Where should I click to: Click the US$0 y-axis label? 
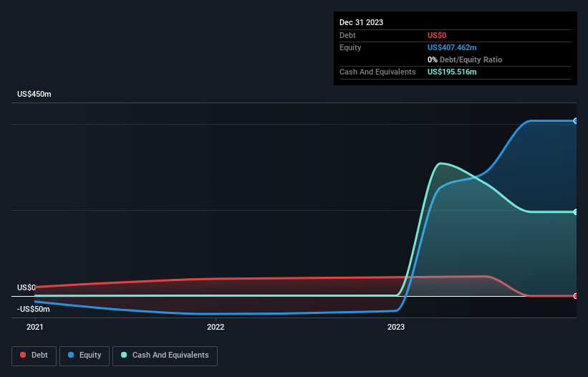click(26, 287)
